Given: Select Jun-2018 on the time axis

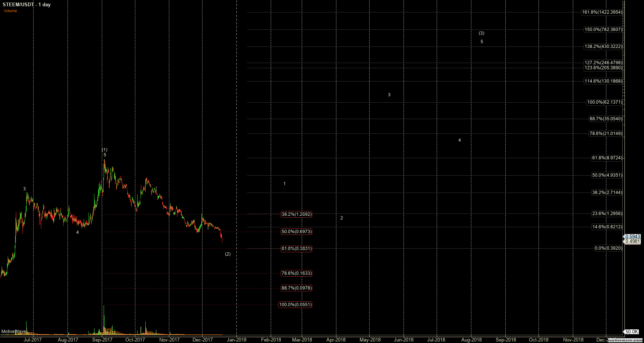Looking at the screenshot, I should (404, 340).
